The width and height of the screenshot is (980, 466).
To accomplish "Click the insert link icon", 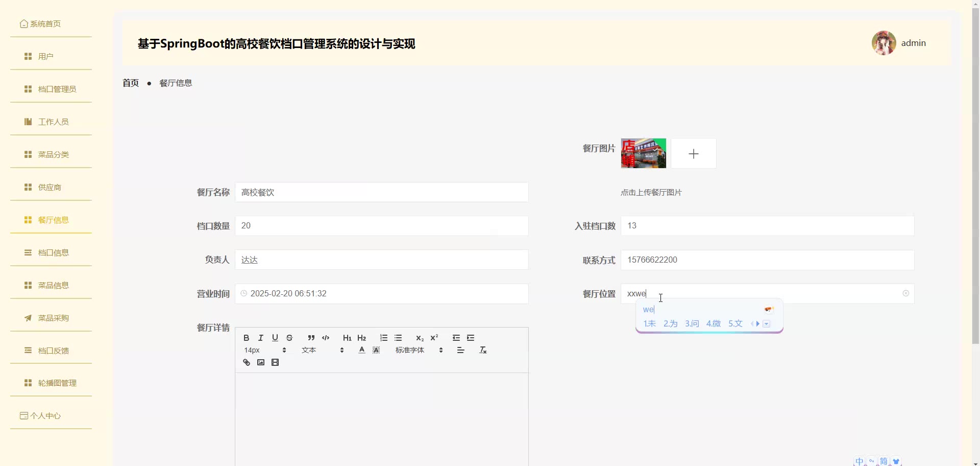I will [247, 362].
